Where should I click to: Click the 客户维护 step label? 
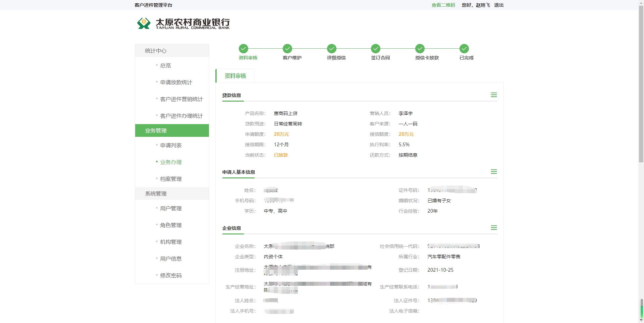coord(292,58)
